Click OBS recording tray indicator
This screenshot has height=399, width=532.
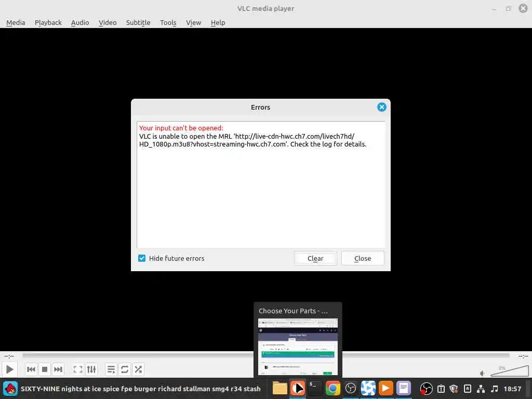pos(426,389)
